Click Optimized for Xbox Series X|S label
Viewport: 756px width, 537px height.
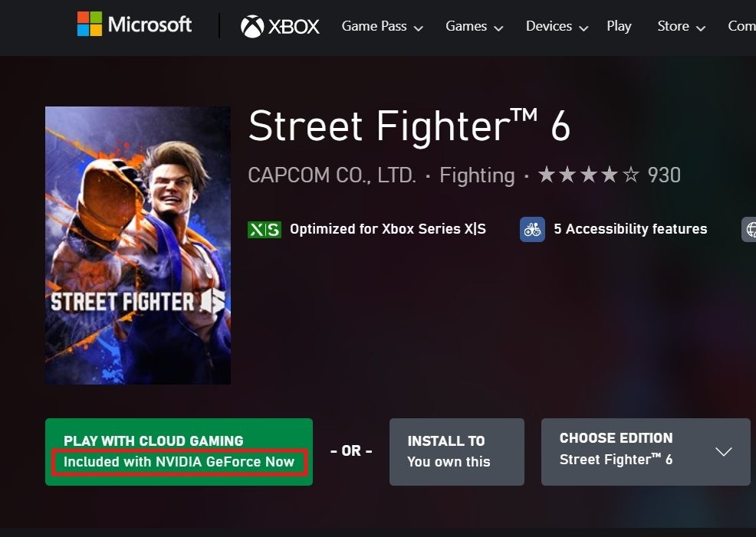tap(387, 229)
